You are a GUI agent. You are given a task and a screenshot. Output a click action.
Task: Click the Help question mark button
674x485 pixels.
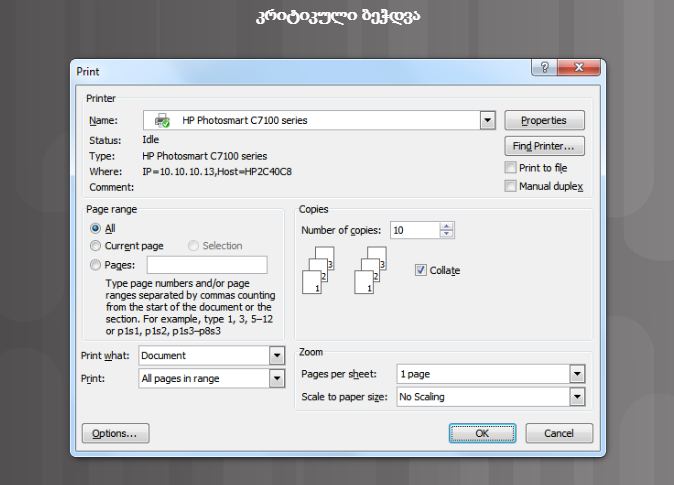pos(545,67)
